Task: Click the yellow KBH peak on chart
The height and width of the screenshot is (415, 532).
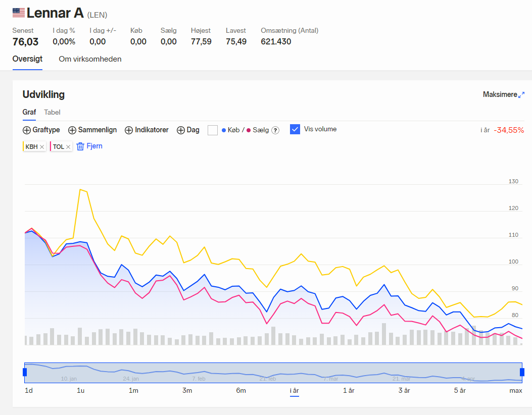Action: point(80,189)
